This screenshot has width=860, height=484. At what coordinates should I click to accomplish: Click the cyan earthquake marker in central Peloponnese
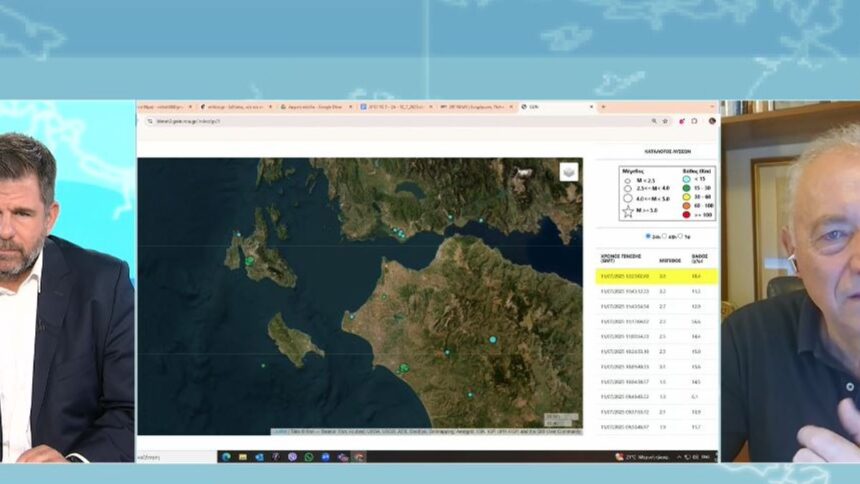click(x=493, y=340)
